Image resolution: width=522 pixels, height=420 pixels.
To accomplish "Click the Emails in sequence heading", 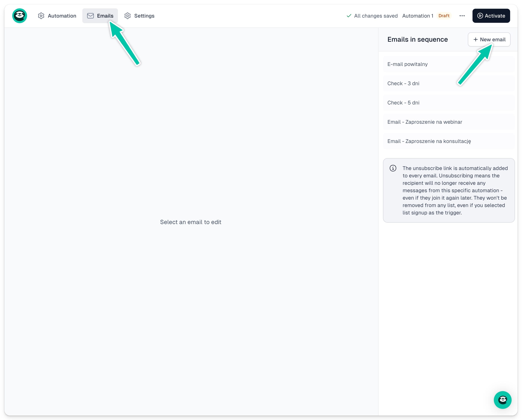I will coord(417,39).
